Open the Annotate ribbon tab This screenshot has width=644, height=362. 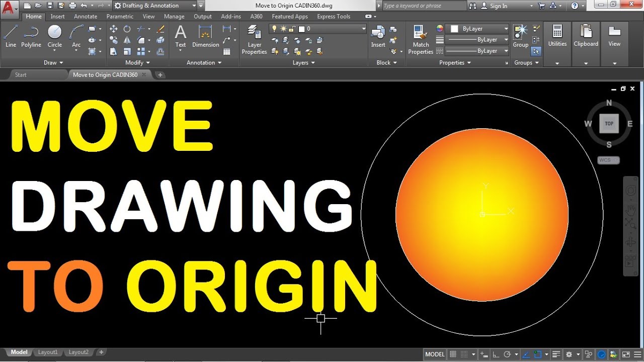point(86,17)
